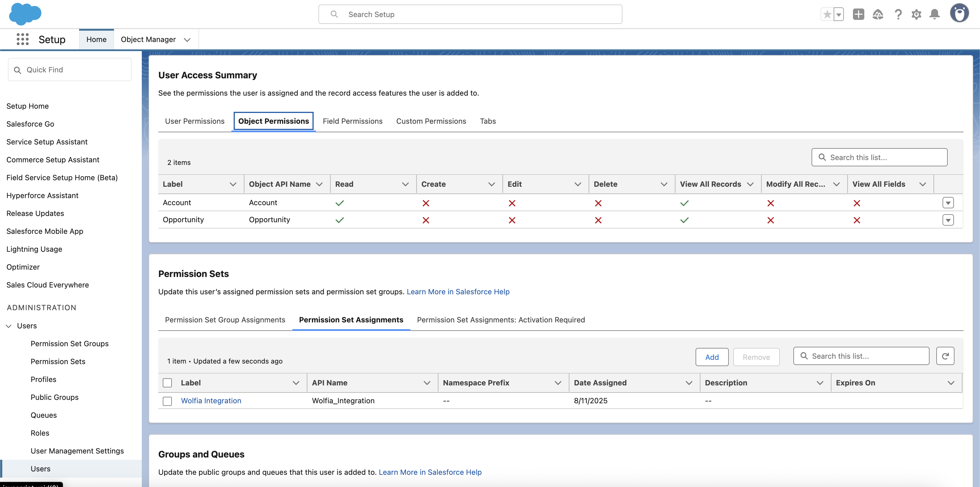Open the Trailhead guidance icon
The height and width of the screenshot is (487, 980).
[878, 14]
